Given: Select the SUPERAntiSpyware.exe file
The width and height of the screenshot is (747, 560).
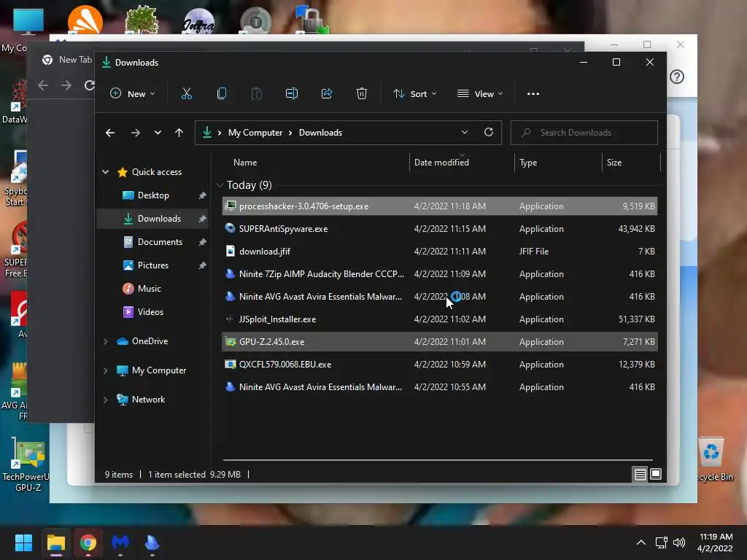Looking at the screenshot, I should tap(440, 228).
